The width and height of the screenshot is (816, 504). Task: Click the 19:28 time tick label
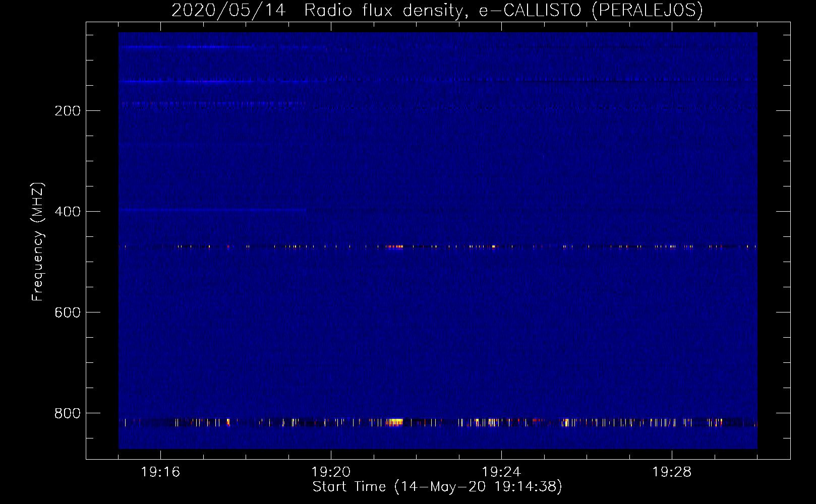(x=672, y=472)
